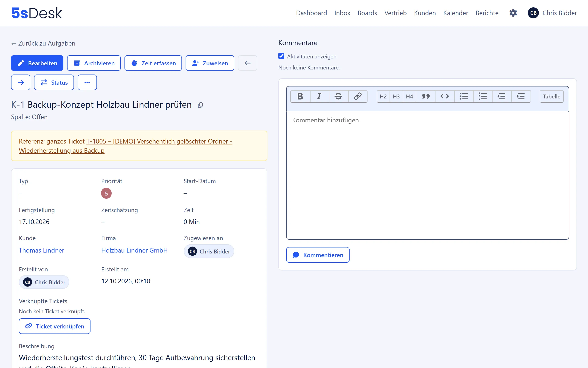Apply H4 heading in editor
The width and height of the screenshot is (588, 368).
pyautogui.click(x=409, y=96)
